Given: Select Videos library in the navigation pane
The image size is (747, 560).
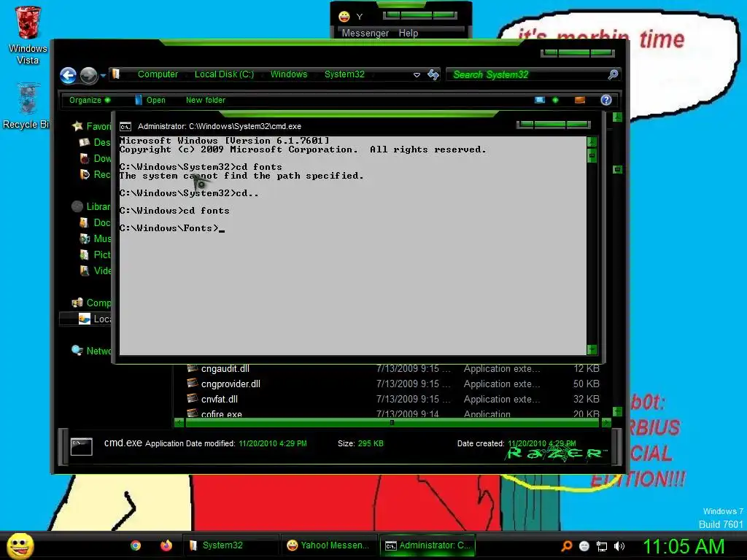Looking at the screenshot, I should (x=95, y=271).
